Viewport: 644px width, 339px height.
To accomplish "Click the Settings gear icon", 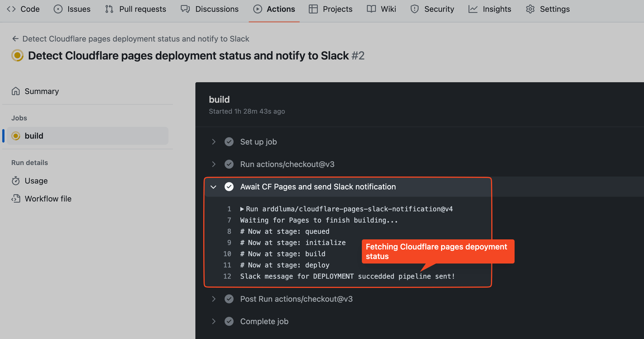I will pyautogui.click(x=530, y=9).
